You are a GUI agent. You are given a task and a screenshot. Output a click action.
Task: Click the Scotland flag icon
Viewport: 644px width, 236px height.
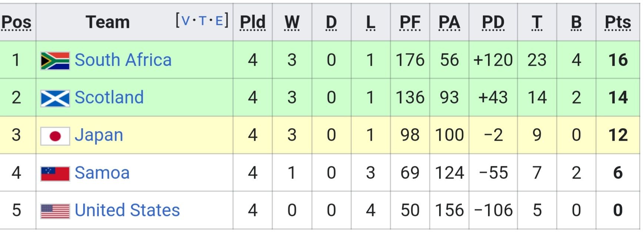click(55, 98)
